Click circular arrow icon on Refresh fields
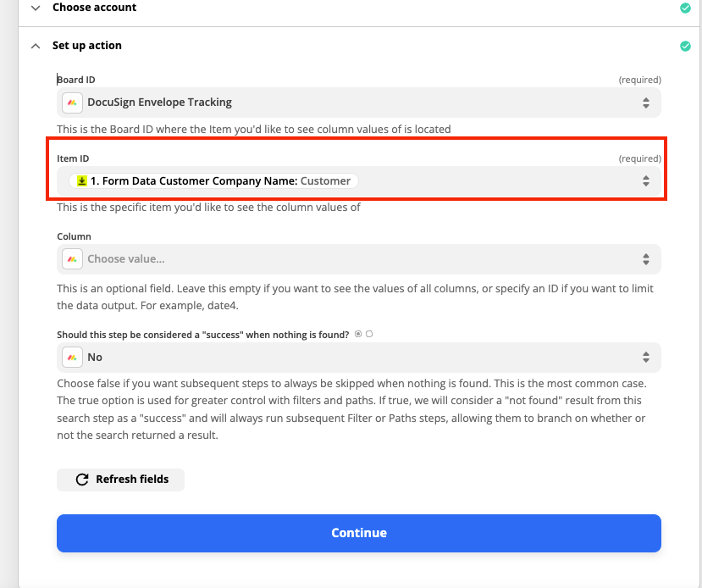The width and height of the screenshot is (702, 588). pos(82,480)
